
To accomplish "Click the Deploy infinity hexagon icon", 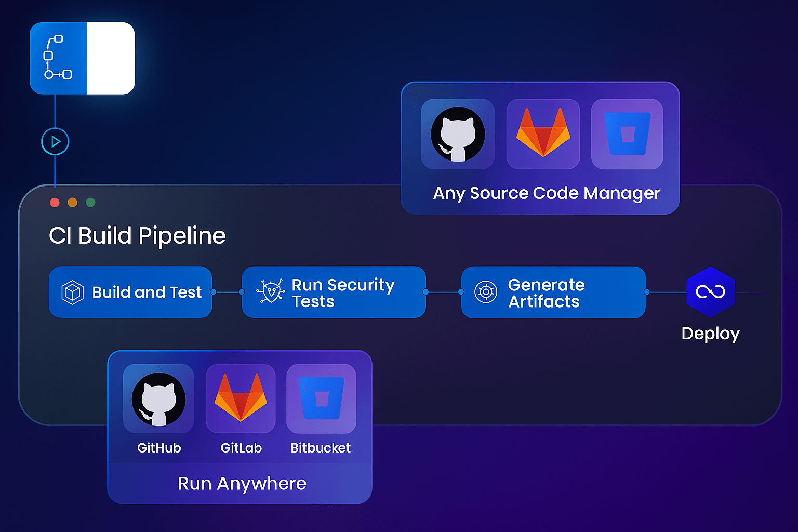I will tap(710, 292).
